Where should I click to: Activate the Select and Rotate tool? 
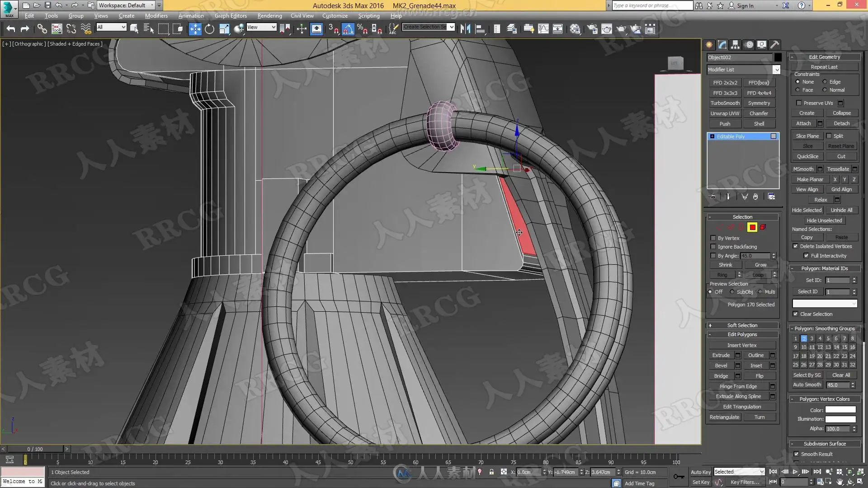pos(209,29)
